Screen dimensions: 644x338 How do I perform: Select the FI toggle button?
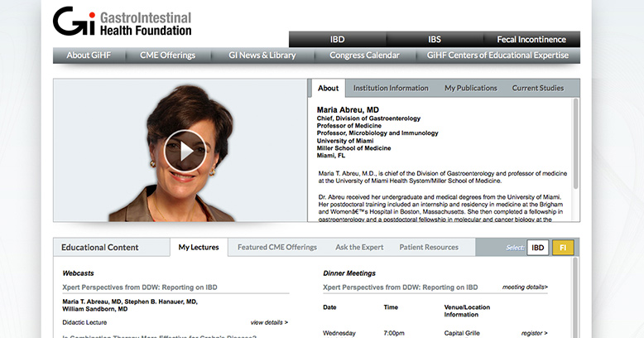click(x=563, y=248)
